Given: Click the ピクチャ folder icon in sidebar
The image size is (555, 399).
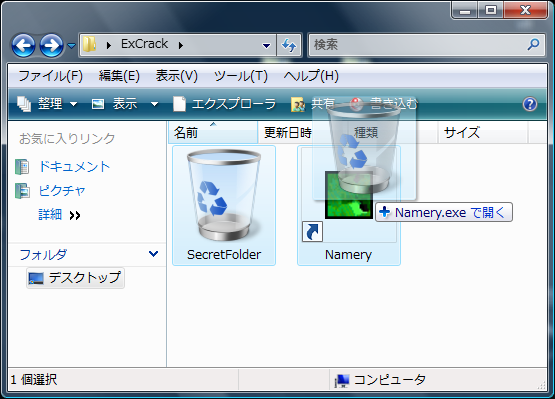Looking at the screenshot, I should pos(22,191).
